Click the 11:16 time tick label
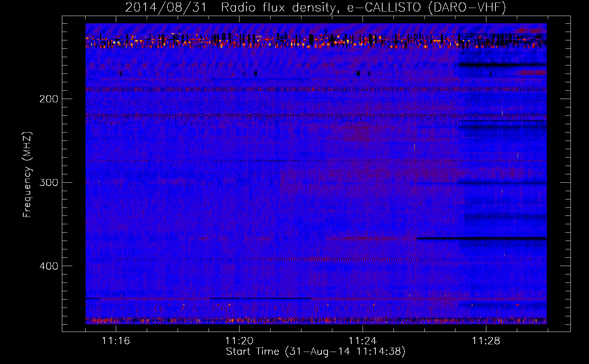 [x=116, y=341]
